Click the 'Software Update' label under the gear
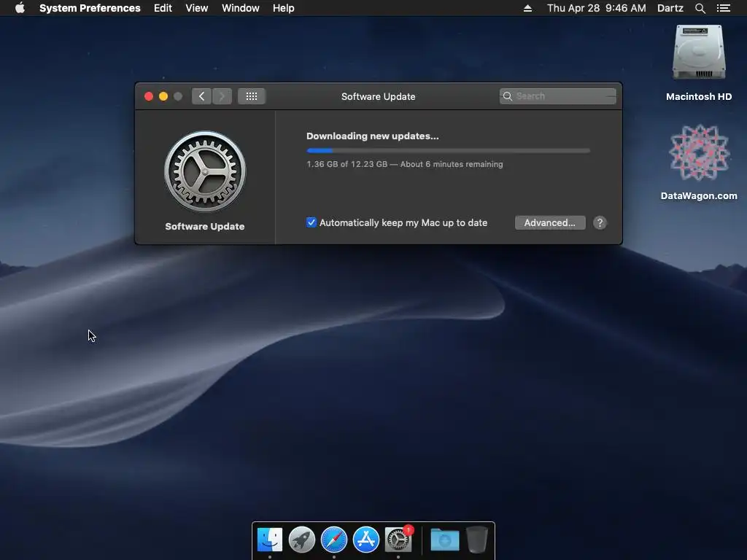Screen dimensions: 747x560 205,227
